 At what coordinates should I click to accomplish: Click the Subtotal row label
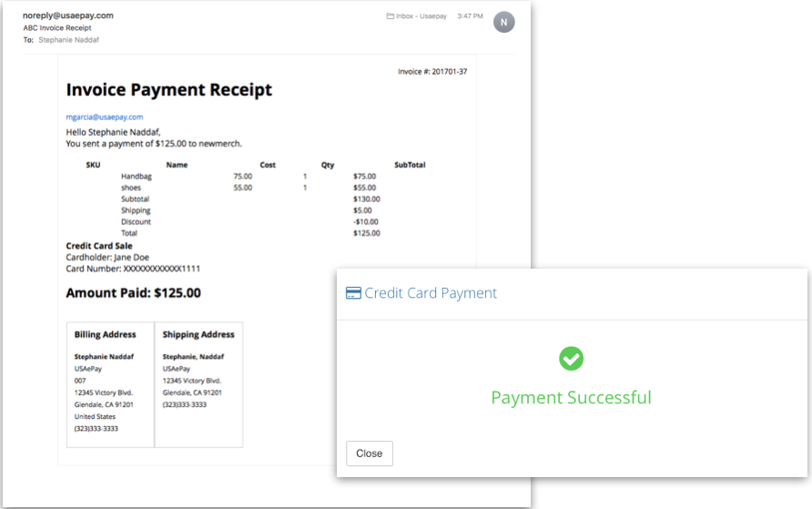point(135,199)
